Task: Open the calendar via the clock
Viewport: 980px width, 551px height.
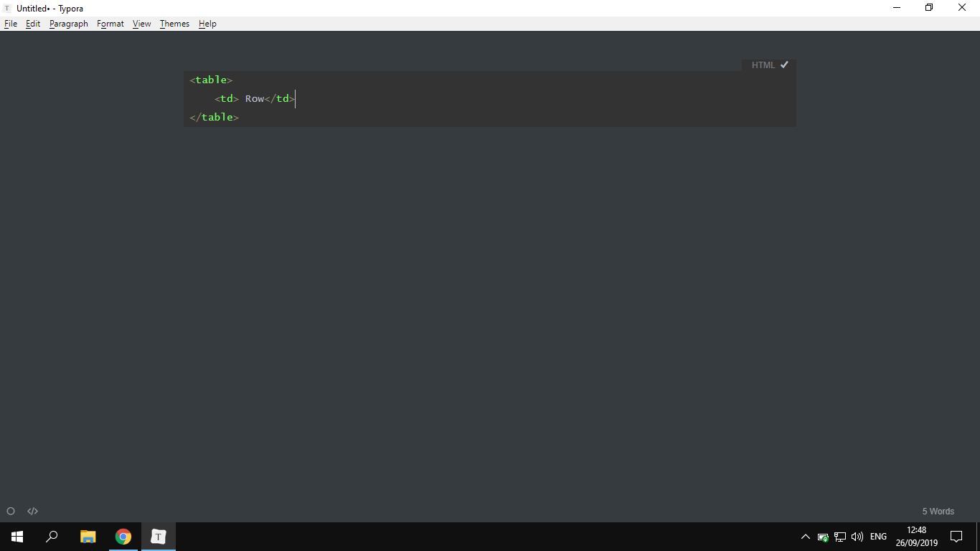Action: (x=918, y=536)
